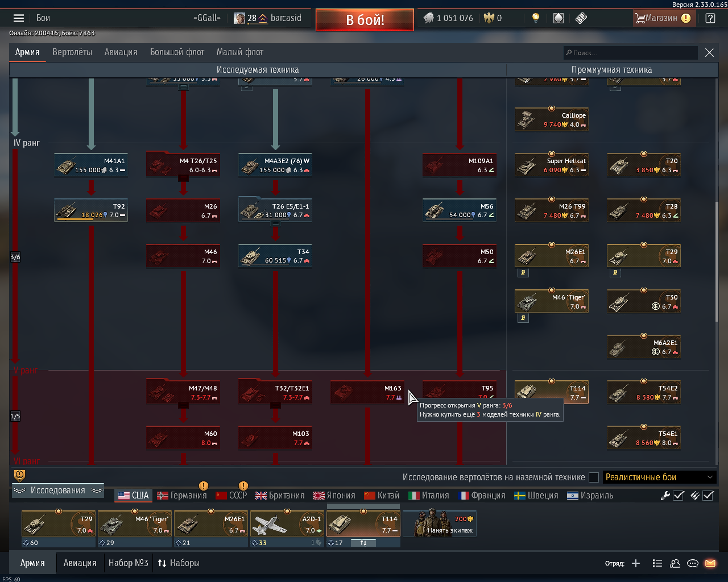Close the research tree window
This screenshot has width=728, height=582.
click(709, 53)
